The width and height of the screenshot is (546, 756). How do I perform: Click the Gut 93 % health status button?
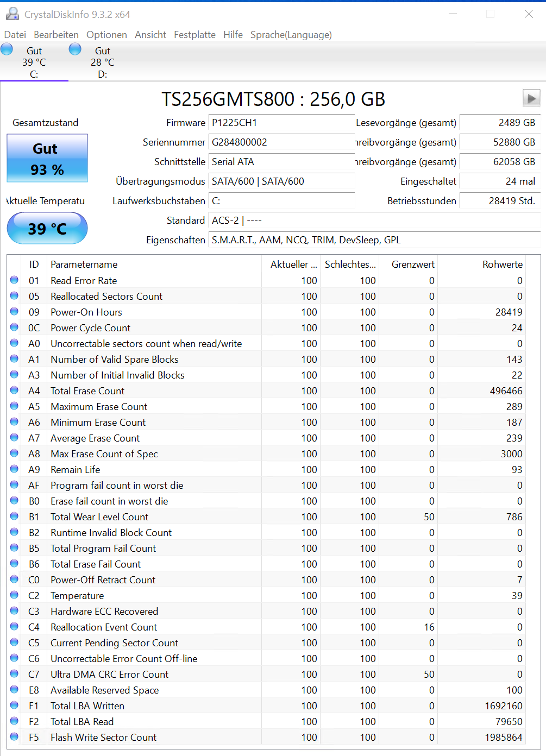(x=47, y=158)
